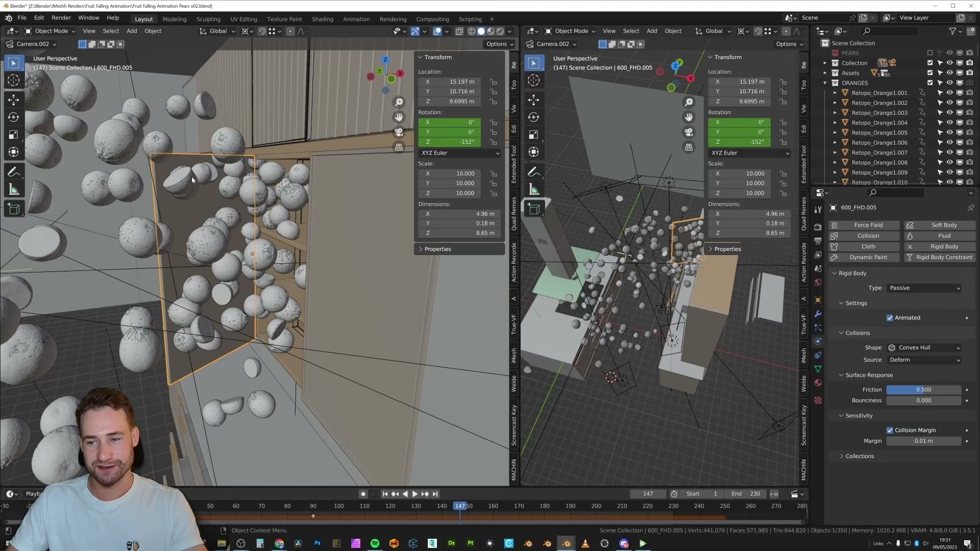Toggle Assets collection eye visibility

click(949, 73)
